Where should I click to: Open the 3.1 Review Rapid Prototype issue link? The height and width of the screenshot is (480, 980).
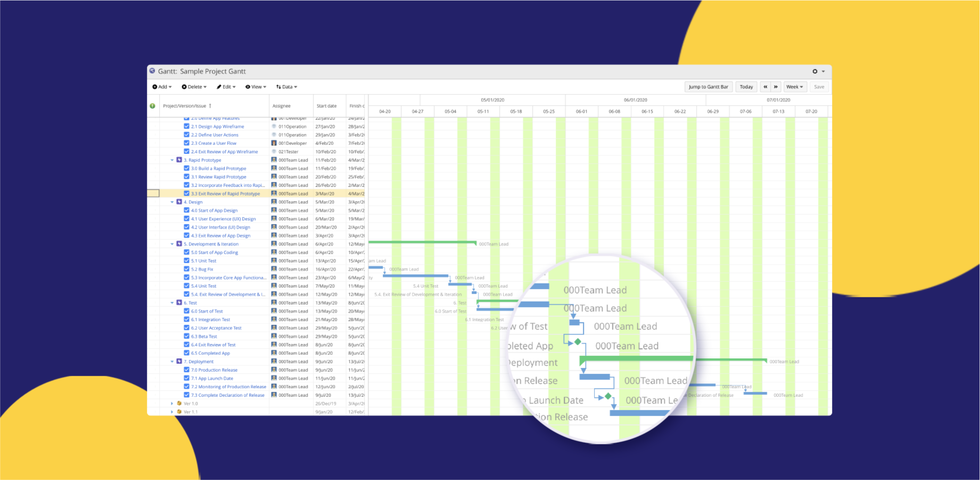pos(219,177)
